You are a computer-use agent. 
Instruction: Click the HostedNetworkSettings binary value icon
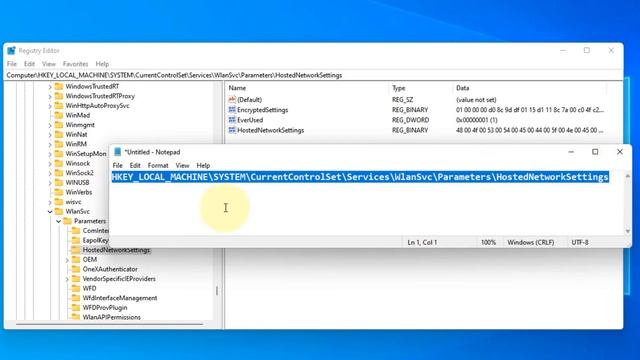coord(232,130)
